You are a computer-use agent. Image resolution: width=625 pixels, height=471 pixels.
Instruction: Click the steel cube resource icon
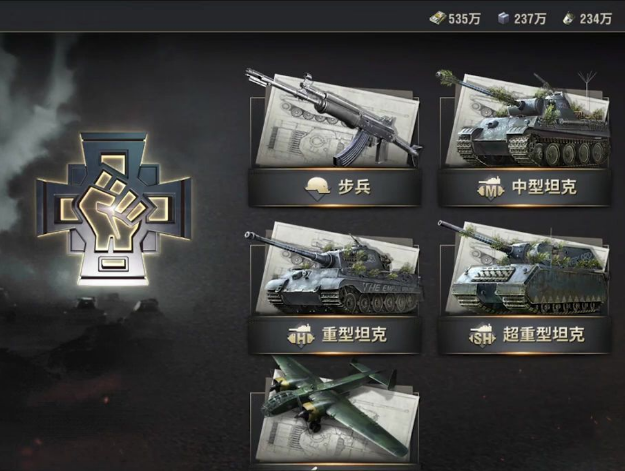(x=503, y=18)
